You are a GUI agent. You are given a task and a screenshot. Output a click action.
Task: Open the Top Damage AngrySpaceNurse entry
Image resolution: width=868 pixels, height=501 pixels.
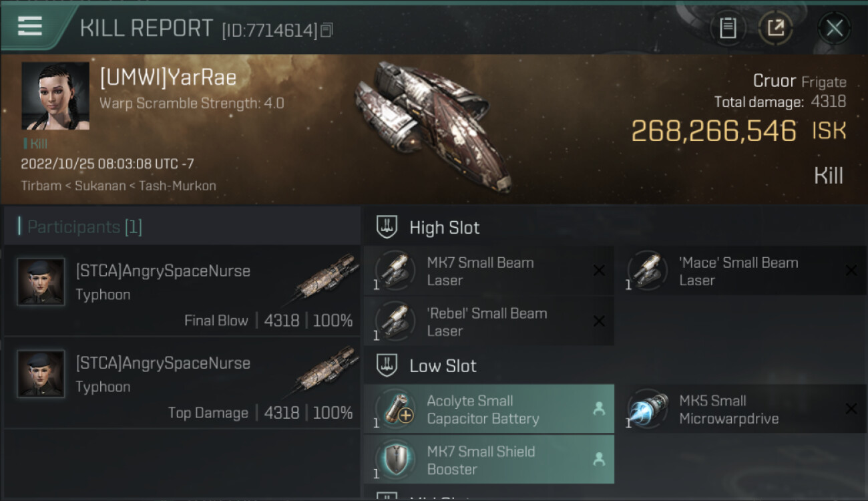point(182,383)
